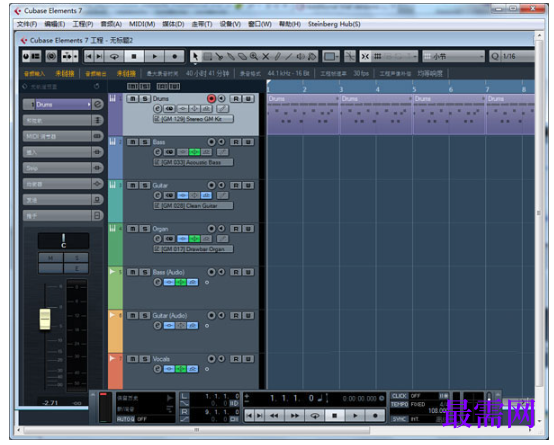554x445 pixels.
Task: Record enable the Vocals track
Action: [x=211, y=359]
